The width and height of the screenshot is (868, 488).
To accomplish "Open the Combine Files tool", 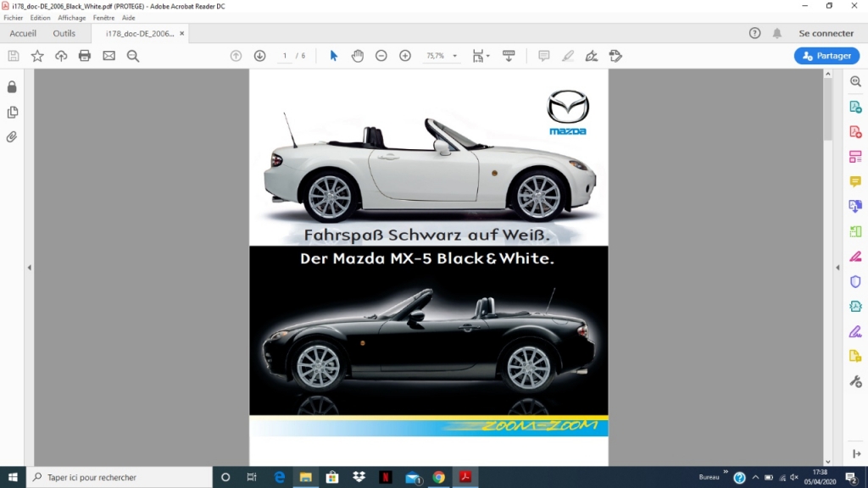I will (x=855, y=207).
